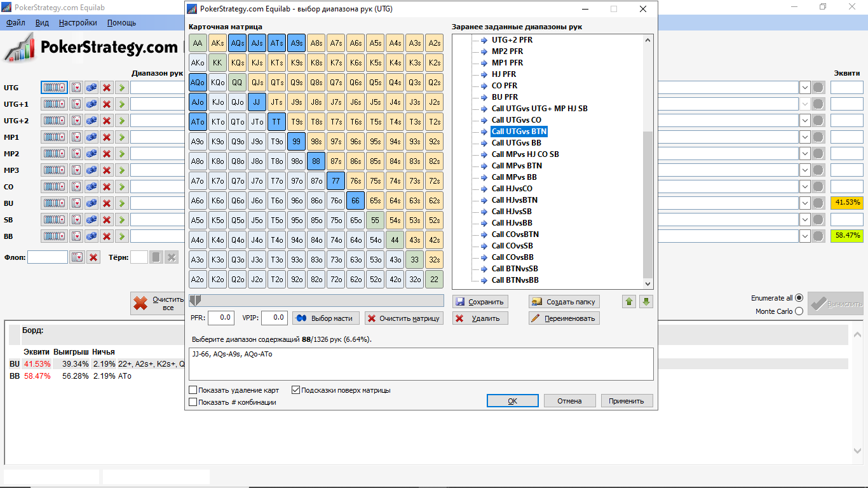
Task: Open card picker icon in MP1 row
Action: click(77, 137)
